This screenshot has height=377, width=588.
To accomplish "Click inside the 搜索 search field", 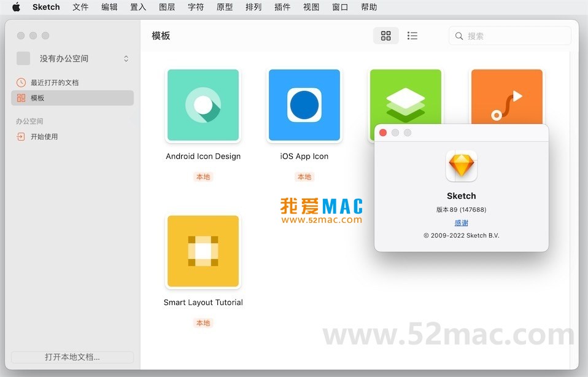I will (x=509, y=36).
